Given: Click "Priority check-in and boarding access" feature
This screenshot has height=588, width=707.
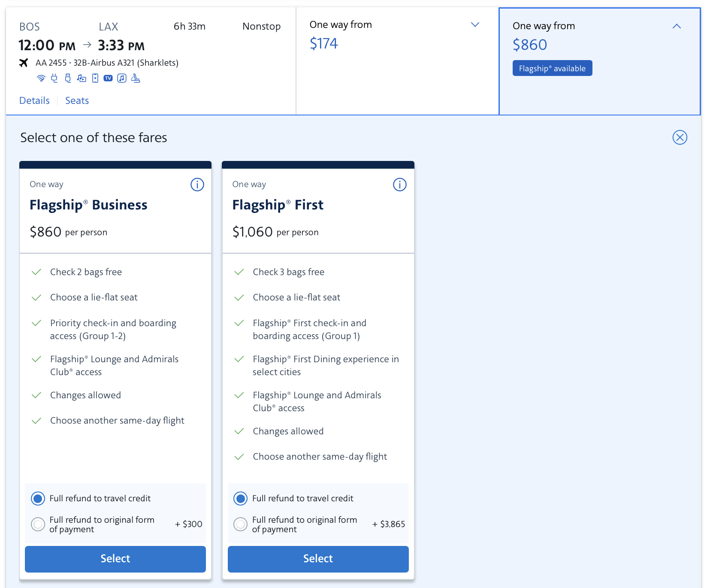Looking at the screenshot, I should click(x=113, y=329).
